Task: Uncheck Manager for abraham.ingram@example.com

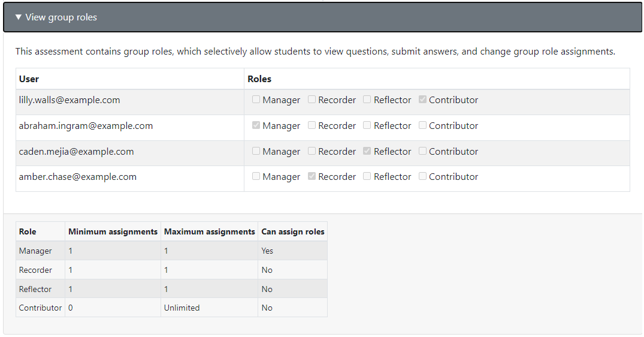Action: pyautogui.click(x=256, y=125)
